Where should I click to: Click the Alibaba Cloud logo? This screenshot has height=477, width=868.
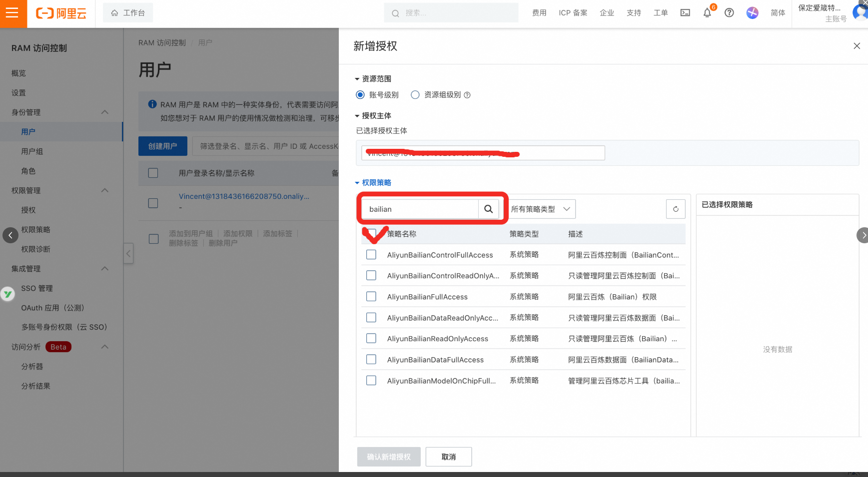point(61,13)
